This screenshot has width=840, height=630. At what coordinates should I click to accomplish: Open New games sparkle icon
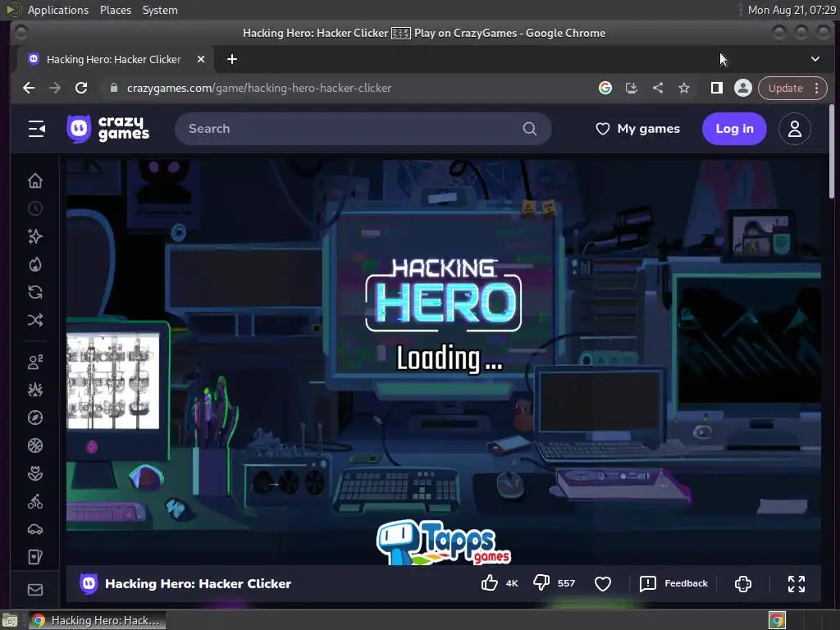coord(35,236)
